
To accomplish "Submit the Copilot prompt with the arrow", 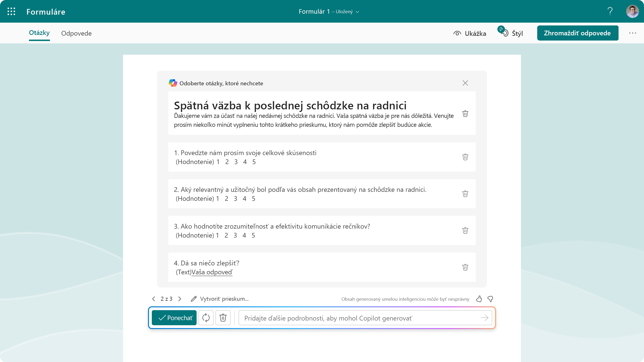I will 485,318.
